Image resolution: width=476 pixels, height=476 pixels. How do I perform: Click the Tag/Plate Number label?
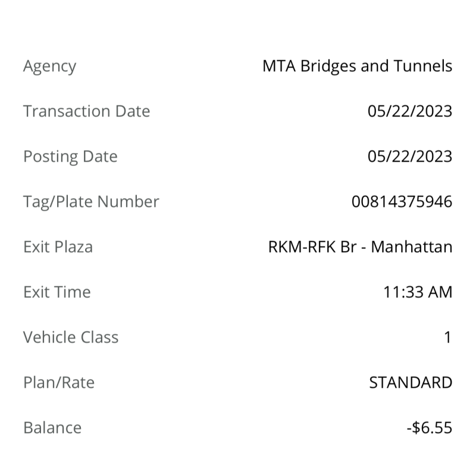click(x=92, y=202)
